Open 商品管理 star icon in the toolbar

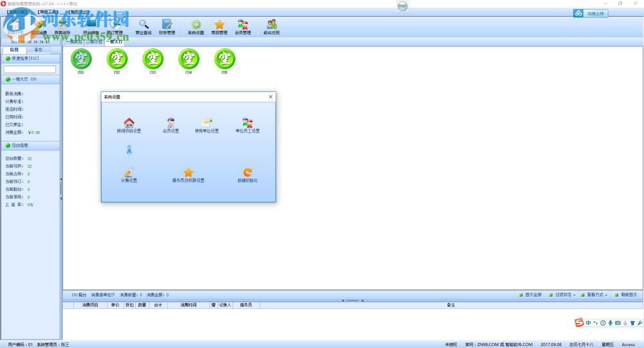220,26
